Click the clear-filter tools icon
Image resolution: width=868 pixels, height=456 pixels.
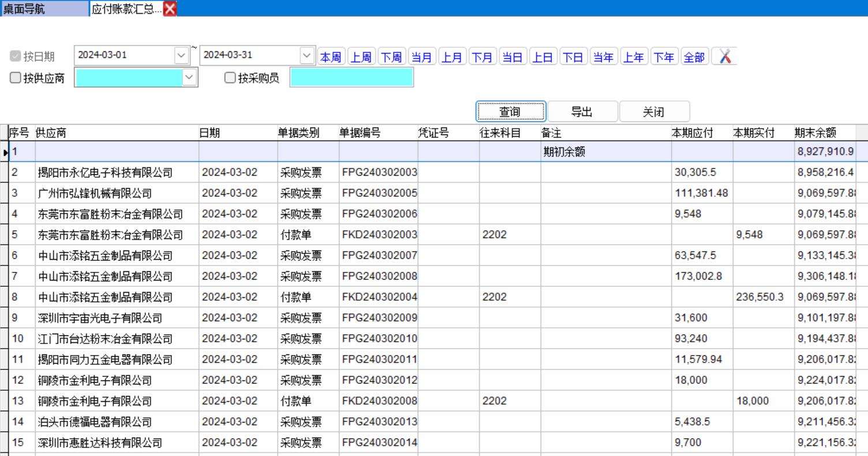tap(724, 57)
